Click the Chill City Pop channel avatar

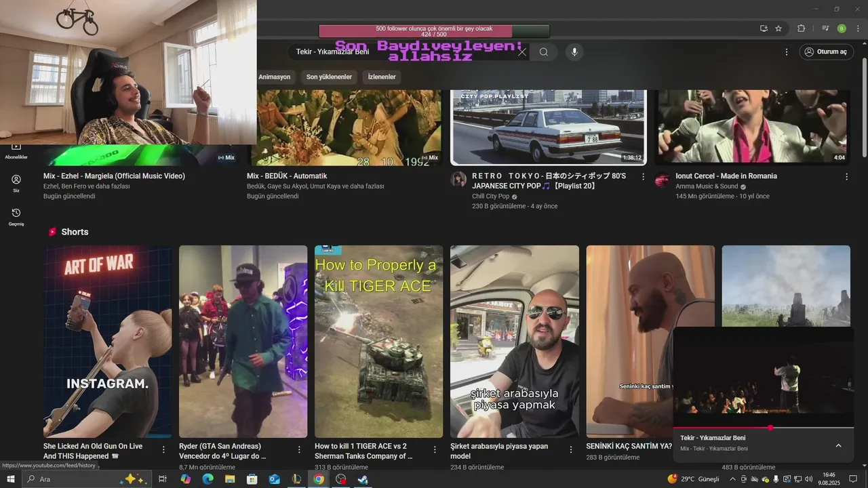click(459, 180)
